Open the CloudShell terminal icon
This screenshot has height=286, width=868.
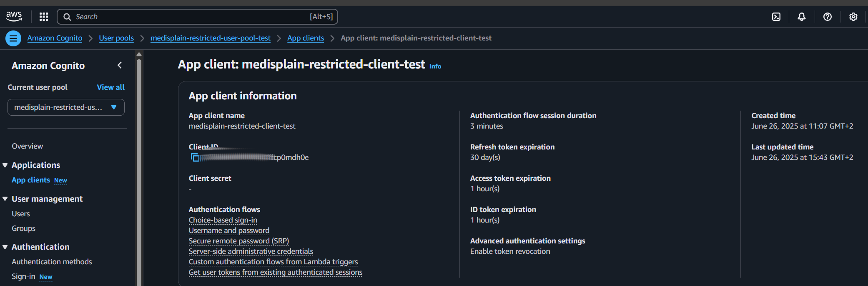point(776,17)
